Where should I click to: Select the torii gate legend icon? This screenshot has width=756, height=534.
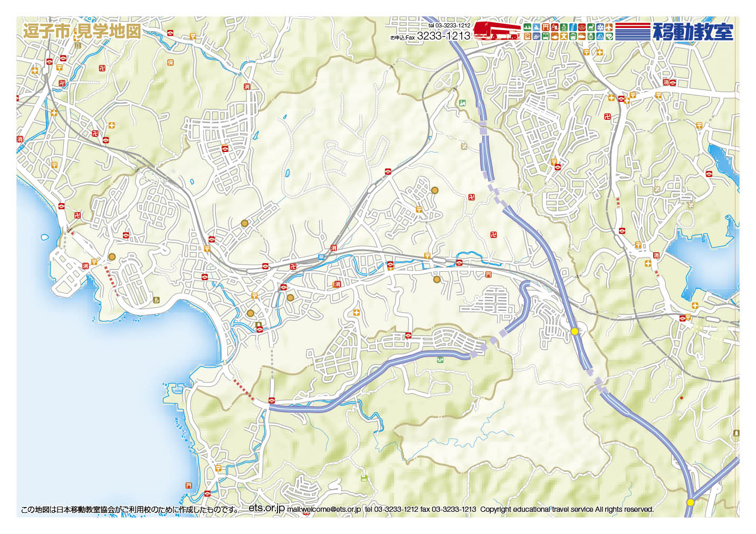(x=546, y=27)
